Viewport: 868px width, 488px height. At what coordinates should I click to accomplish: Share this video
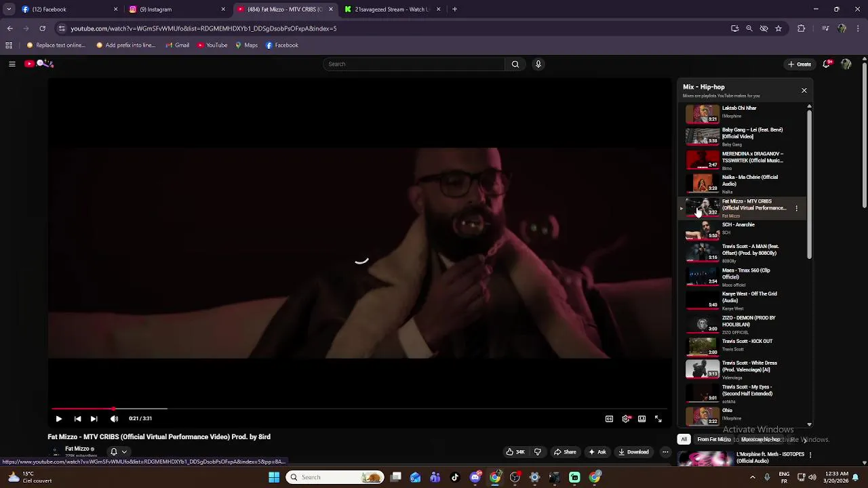click(x=565, y=452)
